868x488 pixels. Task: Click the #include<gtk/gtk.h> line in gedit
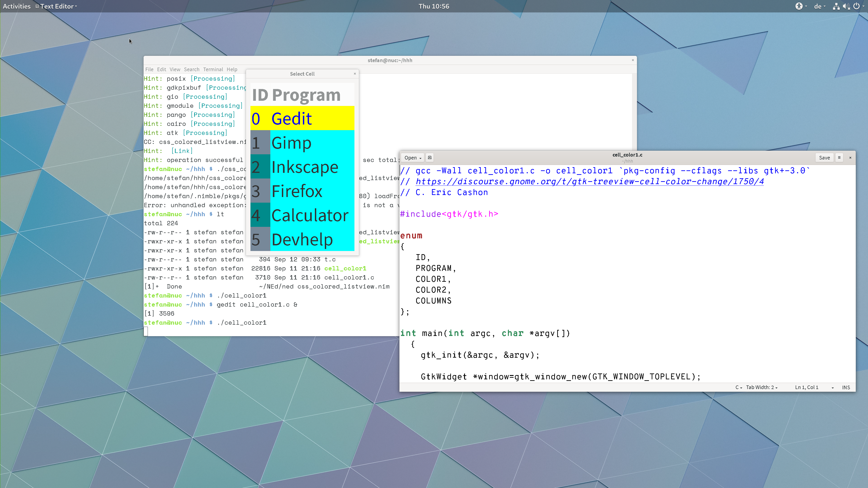(x=449, y=214)
